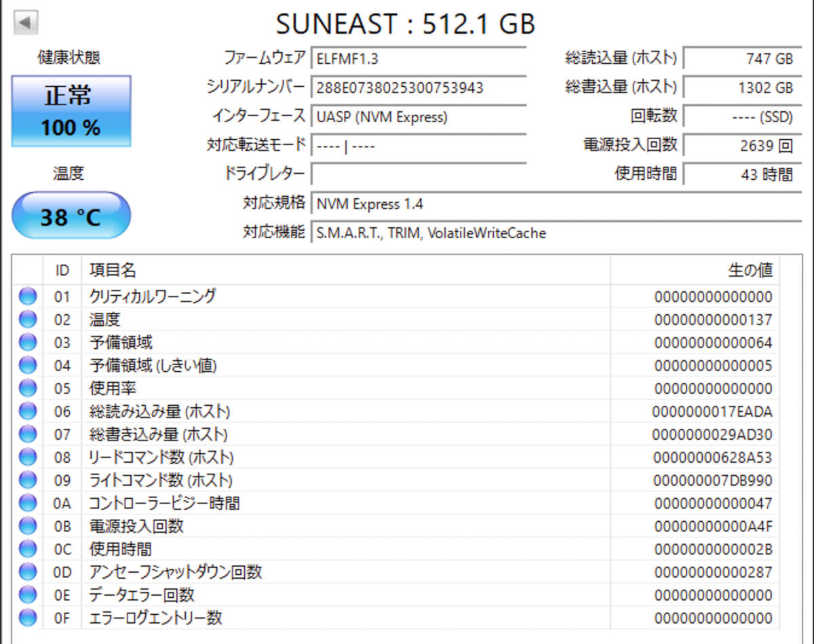Click status orb for ID 0B 電源投入回数
This screenshot has width=814, height=644.
[x=28, y=527]
